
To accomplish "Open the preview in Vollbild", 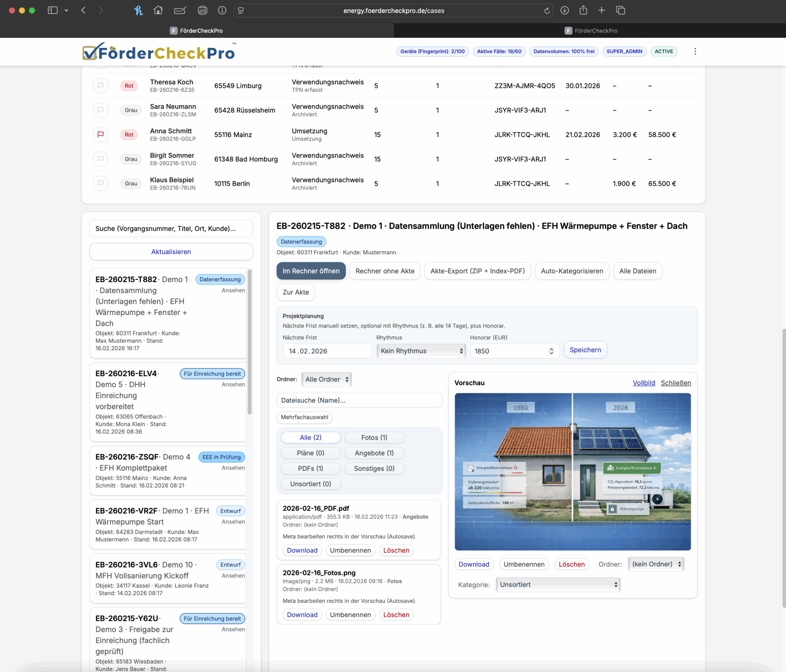I will point(644,383).
